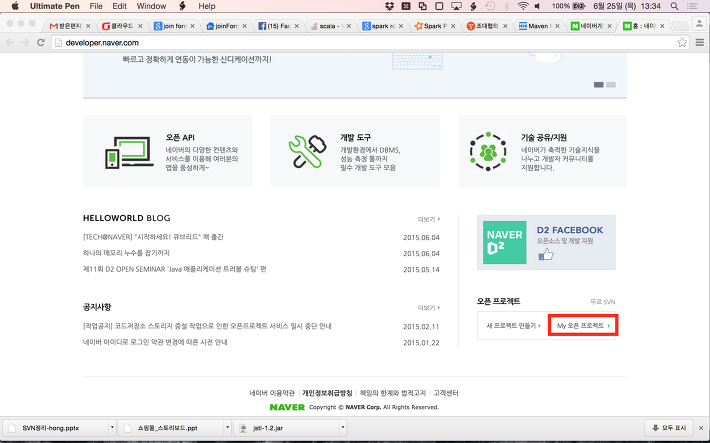Open the Edit menu
The width and height of the screenshot is (710, 443).
click(x=120, y=6)
